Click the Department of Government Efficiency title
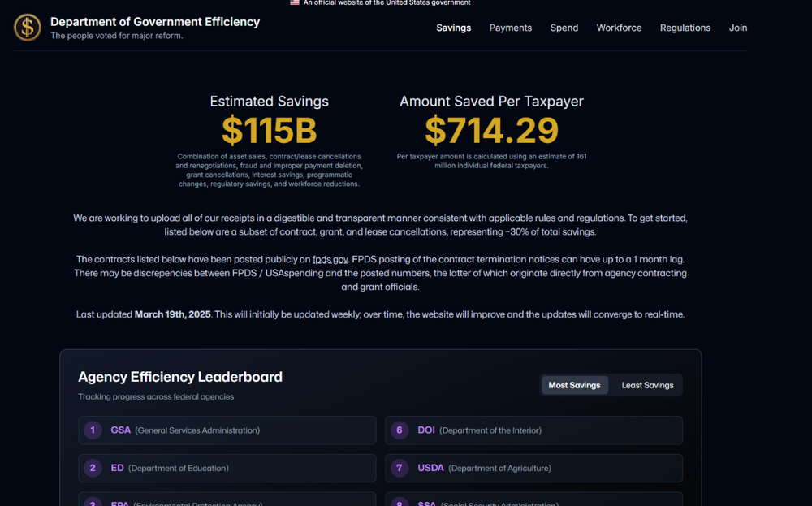 pos(155,22)
